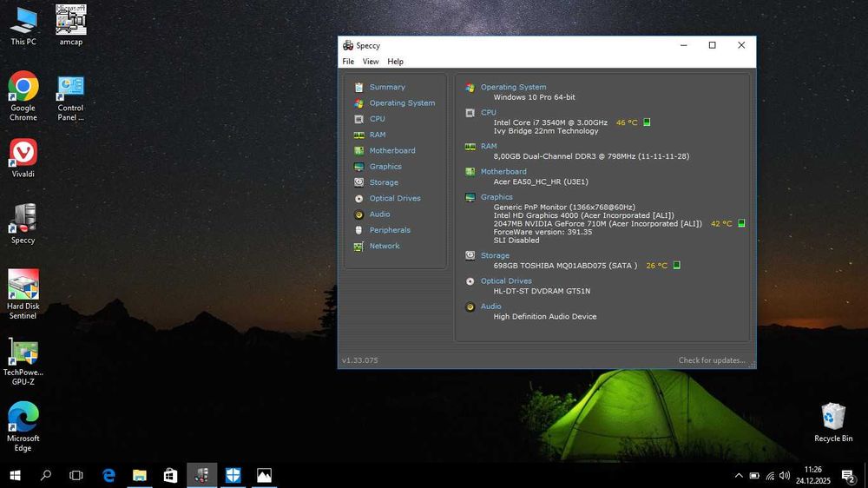Open RAM details from summary heading

pos(488,146)
